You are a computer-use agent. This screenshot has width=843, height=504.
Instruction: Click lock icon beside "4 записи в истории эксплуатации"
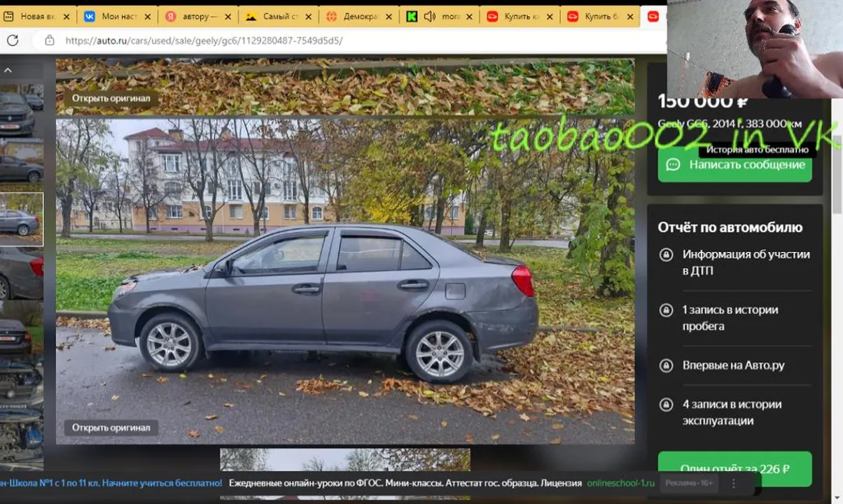pyautogui.click(x=666, y=405)
